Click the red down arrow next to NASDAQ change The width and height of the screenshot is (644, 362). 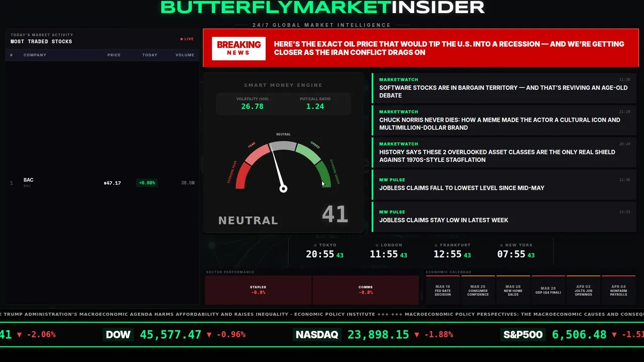(417, 335)
